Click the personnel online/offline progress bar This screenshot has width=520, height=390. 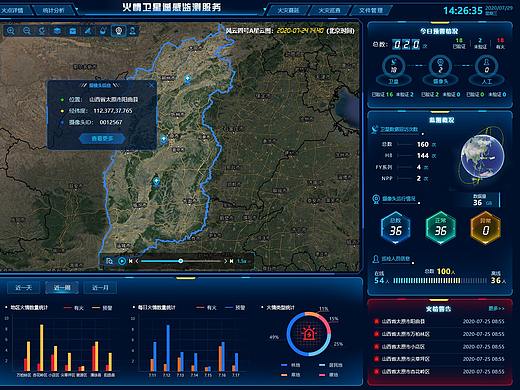click(440, 281)
